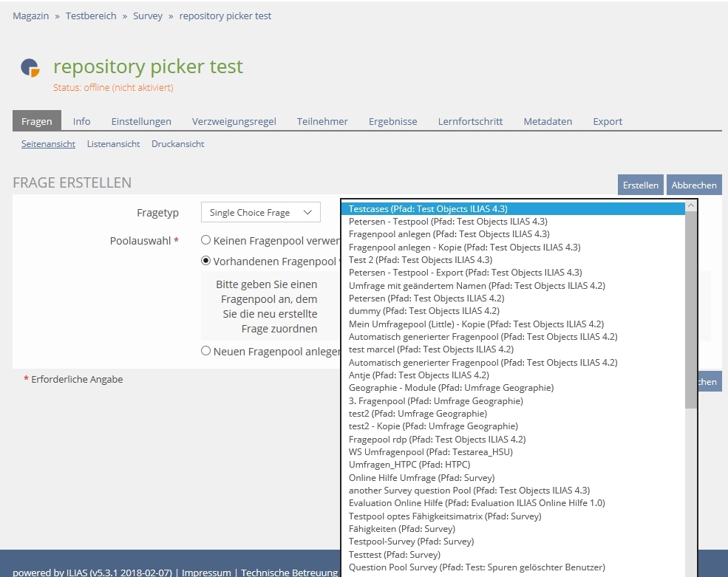
Task: Open the Verzweigungsregel tab
Action: [x=234, y=121]
